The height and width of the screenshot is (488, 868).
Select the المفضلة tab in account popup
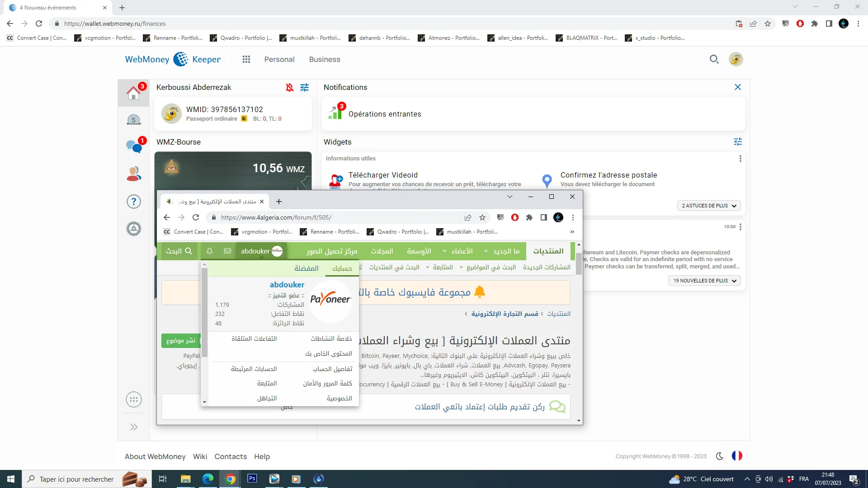306,268
